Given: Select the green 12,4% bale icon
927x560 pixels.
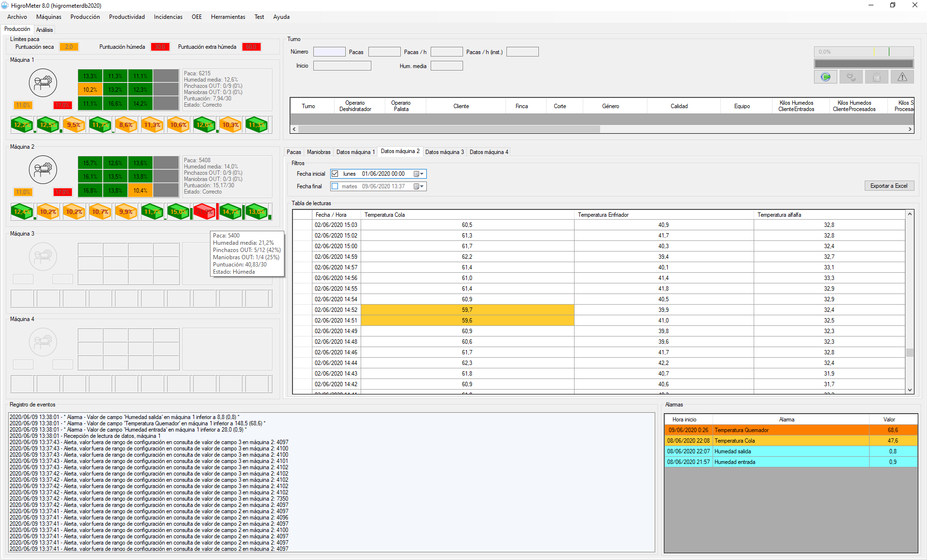Looking at the screenshot, I should click(x=22, y=211).
